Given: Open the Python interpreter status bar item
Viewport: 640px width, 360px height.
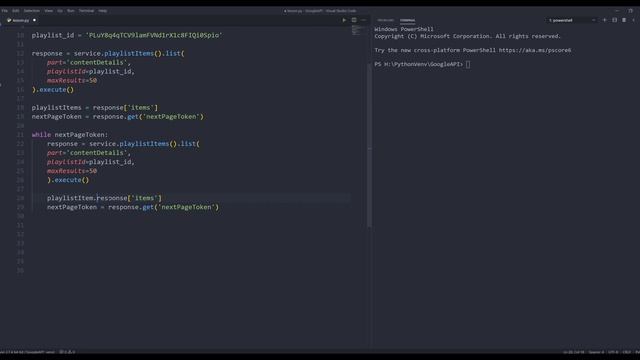Looking at the screenshot, I should (27, 352).
